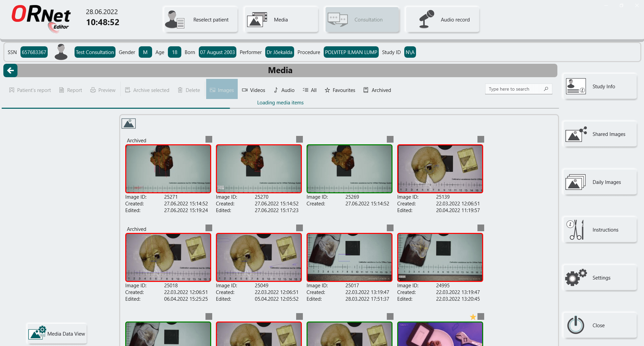The image size is (644, 346).
Task: Click the green back arrow button
Action: pyautogui.click(x=10, y=70)
